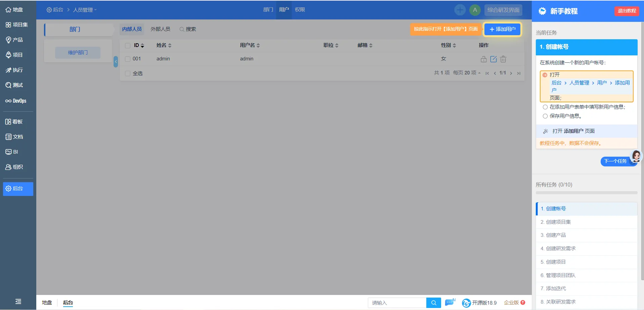Sort the table by 性别 column
This screenshot has width=644, height=310.
(x=448, y=45)
